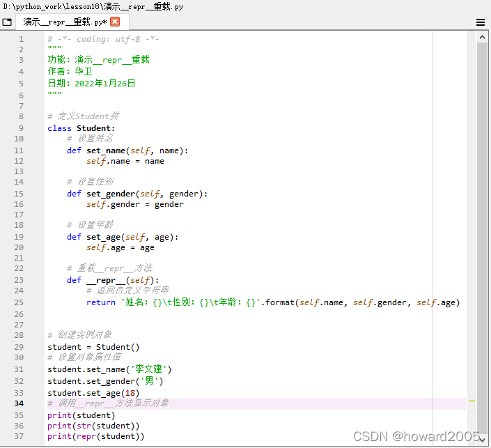This screenshot has width=491, height=448.
Task: Click line number 34 in the gutter
Action: 19,403
